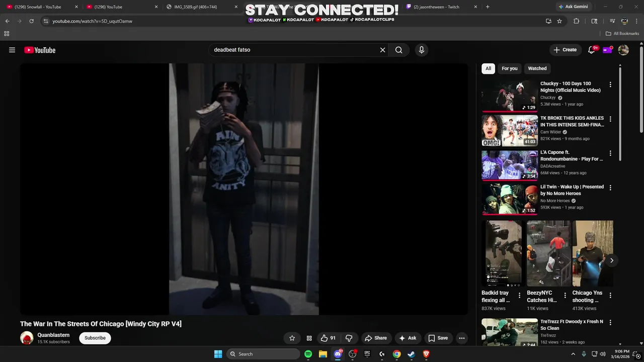The image size is (644, 362).
Task: Go to the YouTube home logo
Action: [x=40, y=50]
